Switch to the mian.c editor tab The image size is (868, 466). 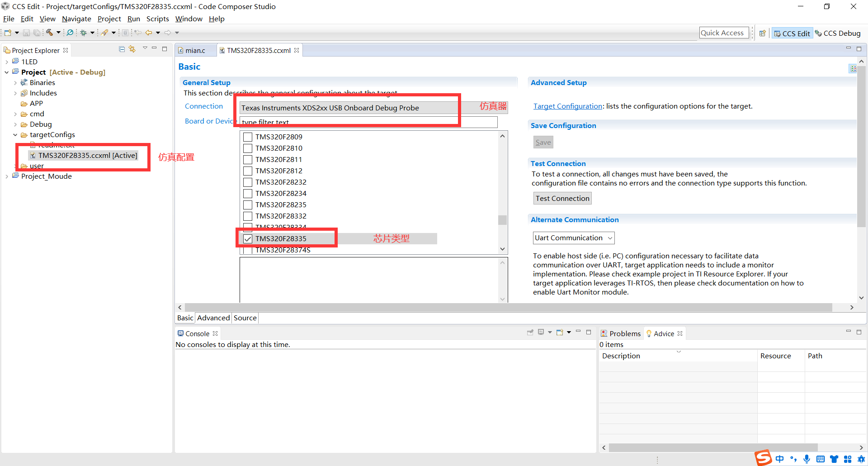[x=195, y=50]
